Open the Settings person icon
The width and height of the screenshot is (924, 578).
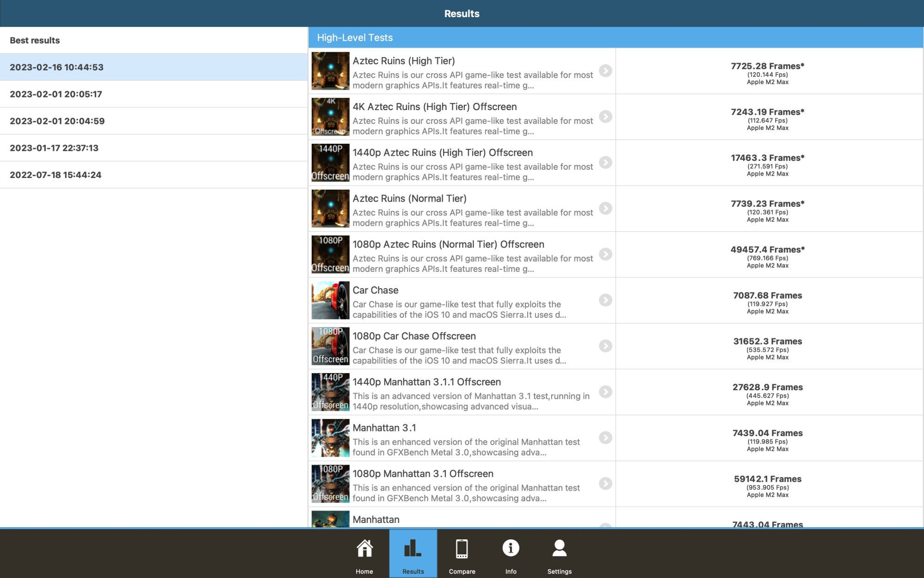click(x=559, y=548)
